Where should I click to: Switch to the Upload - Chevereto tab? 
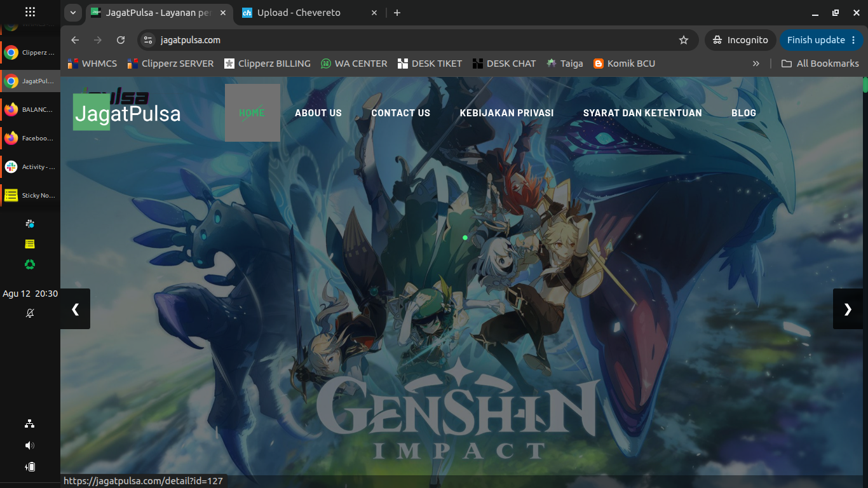[x=310, y=13]
